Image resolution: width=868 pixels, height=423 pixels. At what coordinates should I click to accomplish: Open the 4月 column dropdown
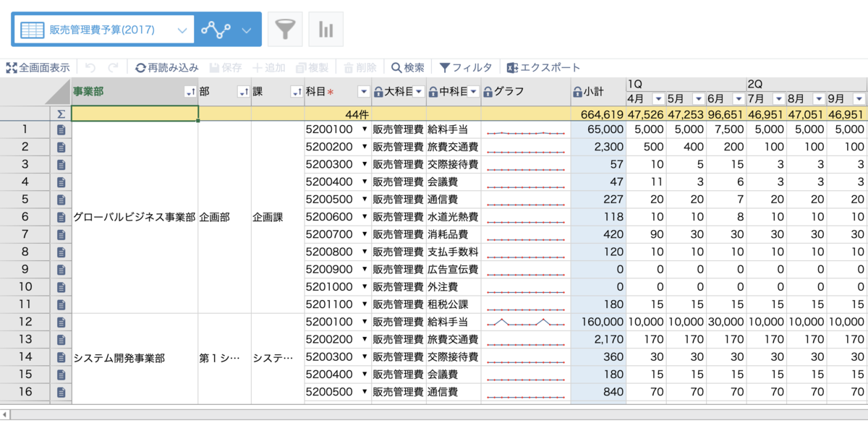658,98
